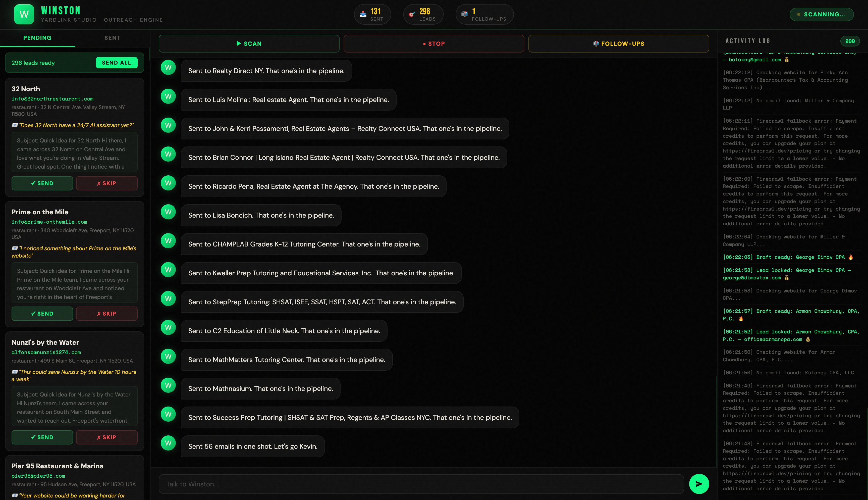The width and height of the screenshot is (868, 500).
Task: Click 'Sent 56 emails in one shot' message
Action: 253,446
